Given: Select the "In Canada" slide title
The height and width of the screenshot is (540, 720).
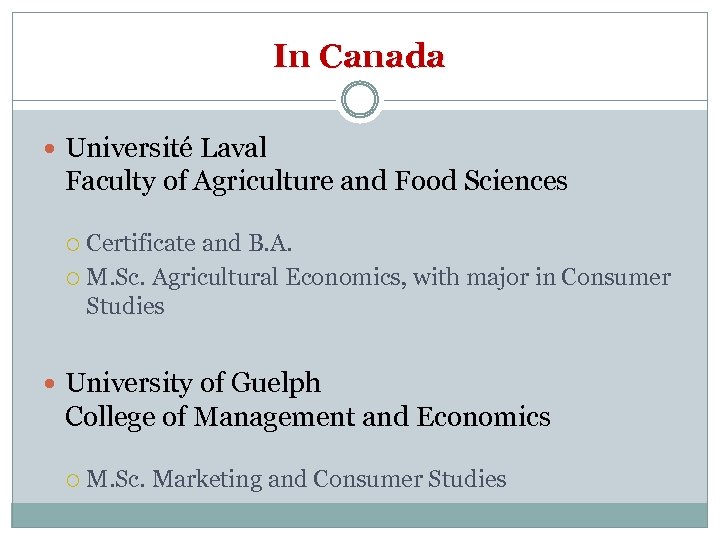Looking at the screenshot, I should (359, 56).
